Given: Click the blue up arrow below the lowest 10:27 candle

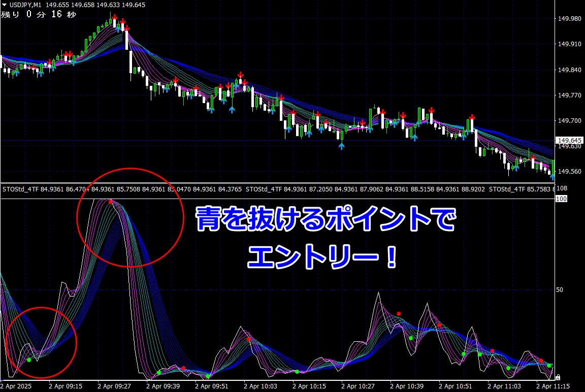Looking at the screenshot, I should (x=341, y=146).
